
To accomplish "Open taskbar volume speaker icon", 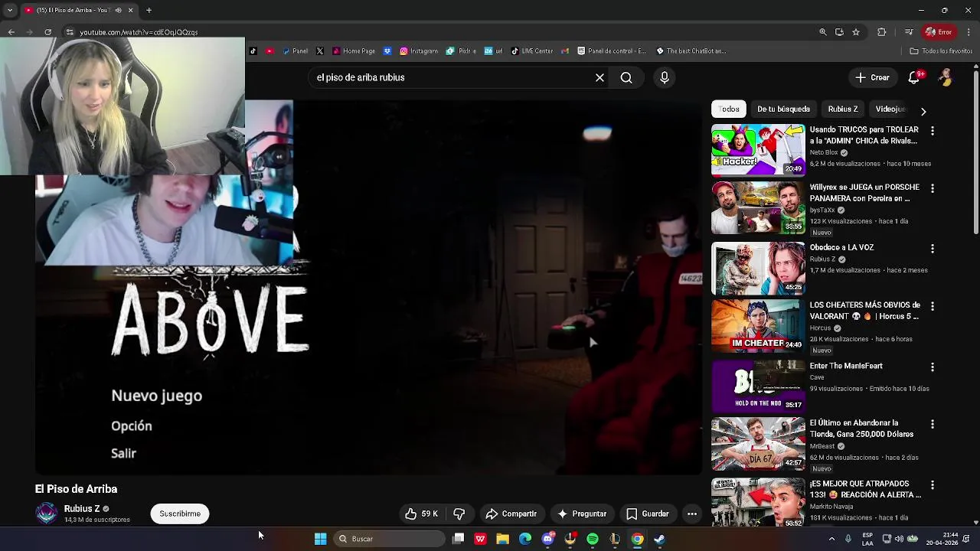I will click(x=900, y=539).
